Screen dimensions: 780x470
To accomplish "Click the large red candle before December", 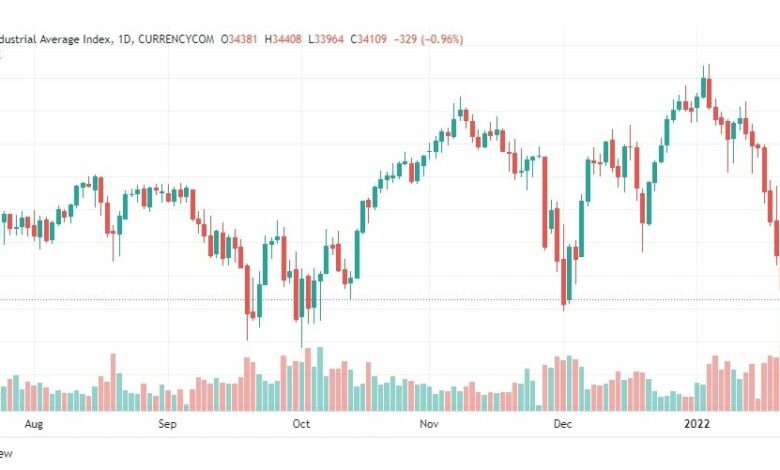I will click(x=545, y=202).
